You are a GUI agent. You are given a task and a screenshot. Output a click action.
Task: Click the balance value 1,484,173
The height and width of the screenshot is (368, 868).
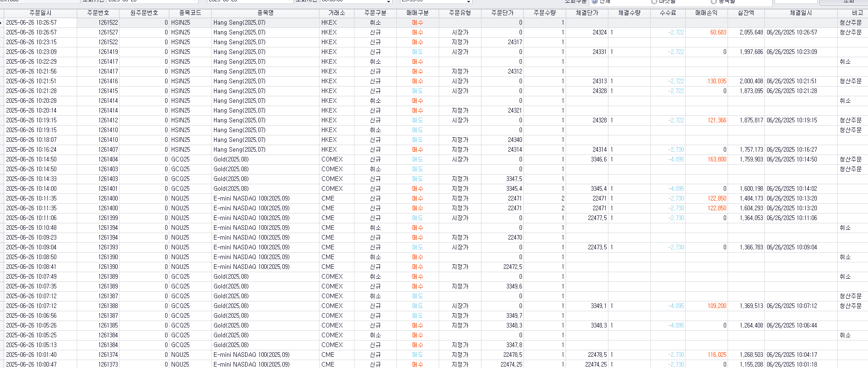point(751,199)
